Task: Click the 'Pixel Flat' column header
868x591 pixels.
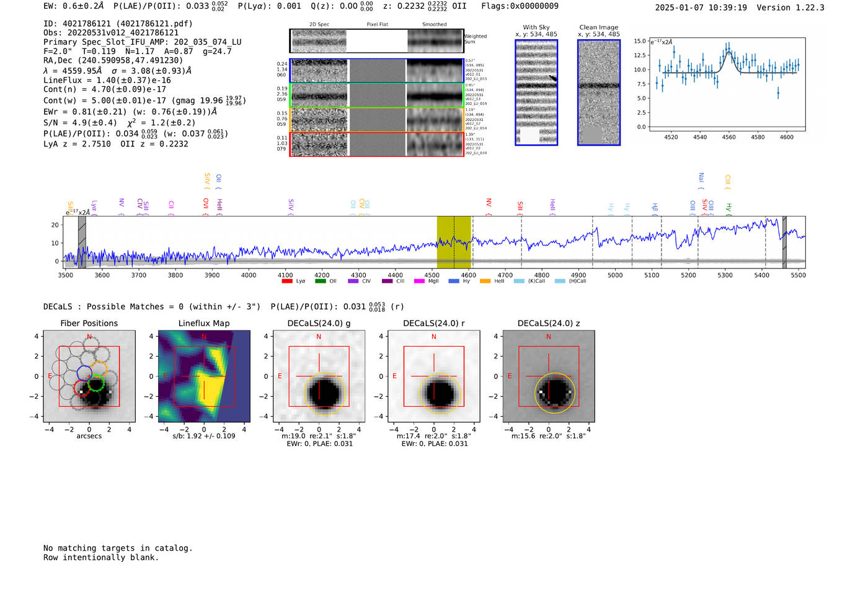Action: click(377, 25)
